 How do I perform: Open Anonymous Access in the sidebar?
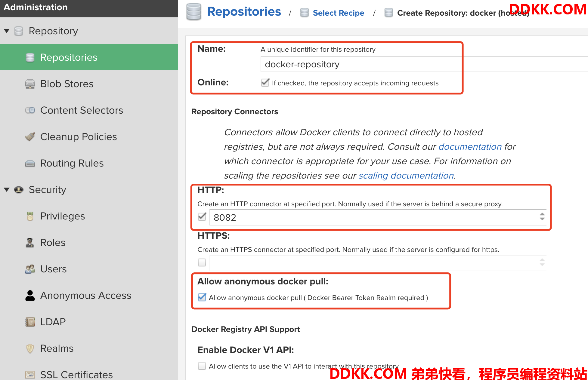89,296
